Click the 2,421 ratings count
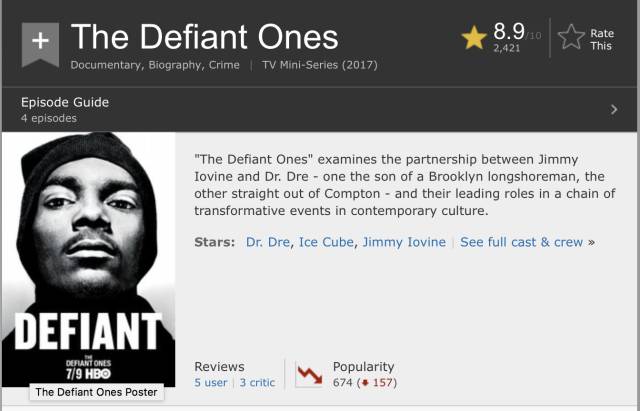Viewport: 640px width, 411px height. (507, 48)
